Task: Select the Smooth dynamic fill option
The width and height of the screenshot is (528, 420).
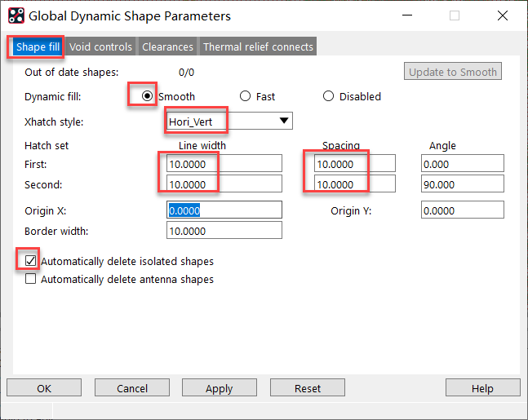Action: [147, 96]
